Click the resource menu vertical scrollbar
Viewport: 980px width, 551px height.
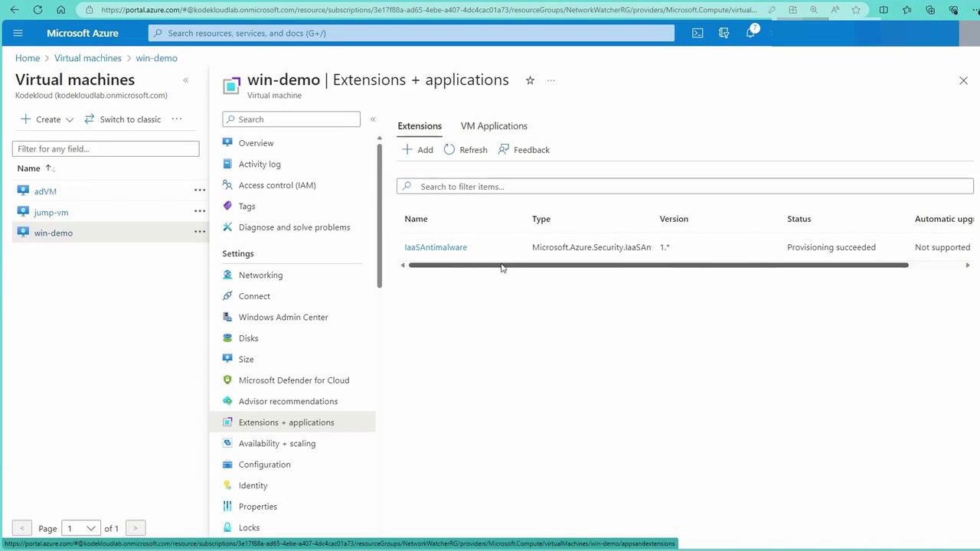[379, 217]
